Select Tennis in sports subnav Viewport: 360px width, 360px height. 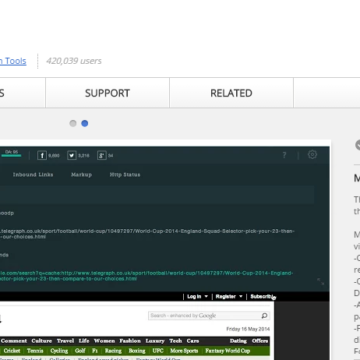point(35,351)
